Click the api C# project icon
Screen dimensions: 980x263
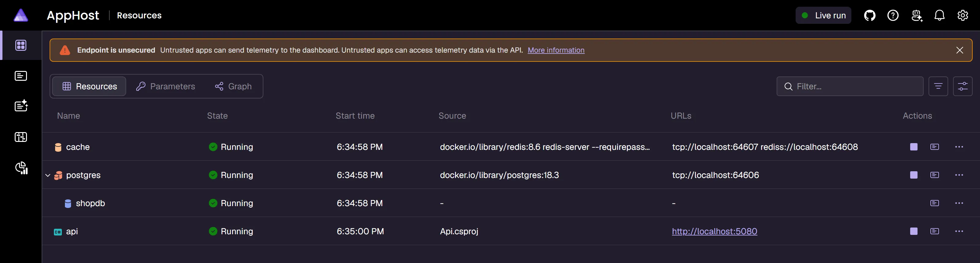click(x=58, y=232)
